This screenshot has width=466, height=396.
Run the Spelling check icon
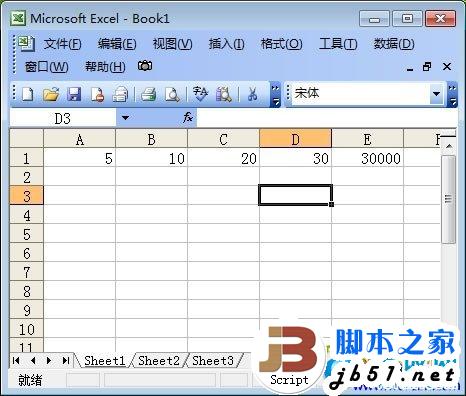(x=200, y=94)
